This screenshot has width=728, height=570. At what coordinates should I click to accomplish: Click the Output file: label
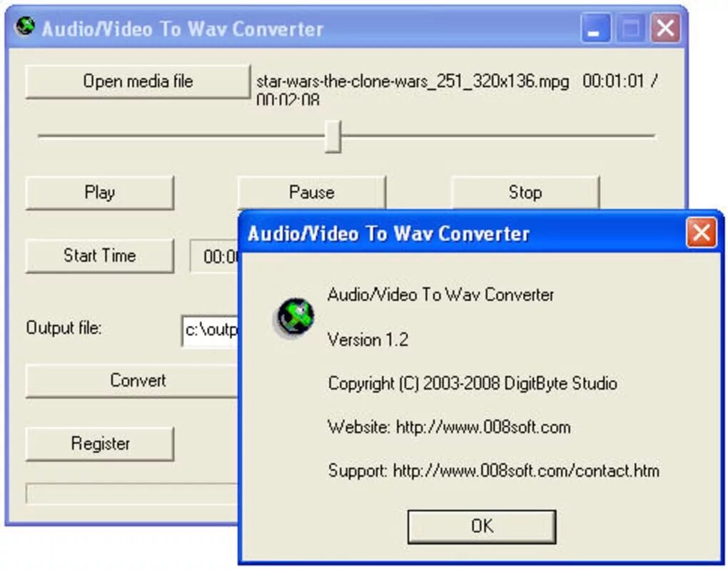(x=64, y=328)
